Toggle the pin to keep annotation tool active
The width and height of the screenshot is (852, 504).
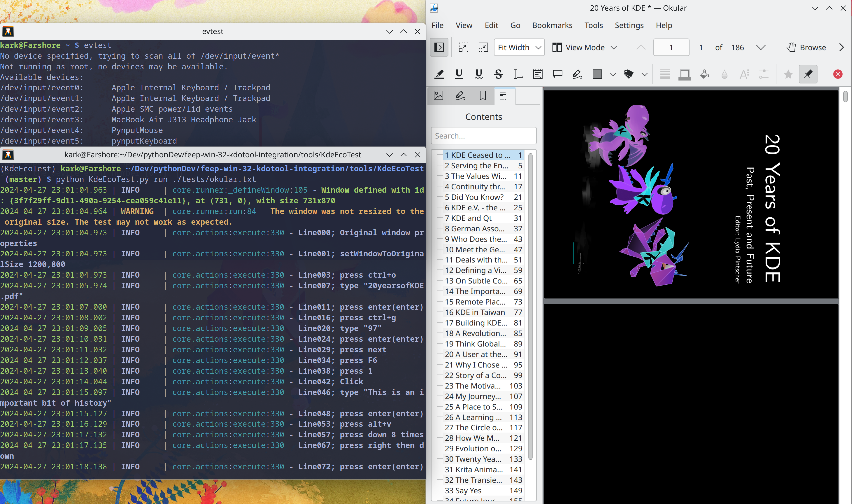808,74
